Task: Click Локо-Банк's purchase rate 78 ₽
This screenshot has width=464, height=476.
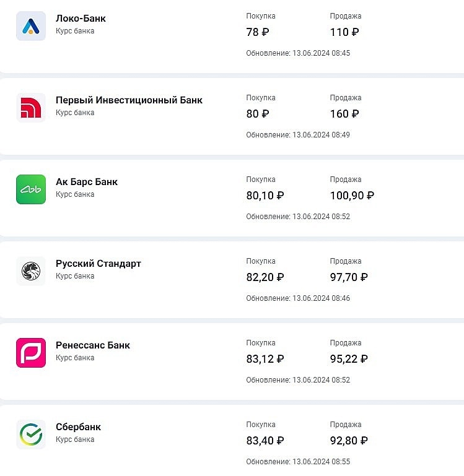Action: pyautogui.click(x=258, y=32)
